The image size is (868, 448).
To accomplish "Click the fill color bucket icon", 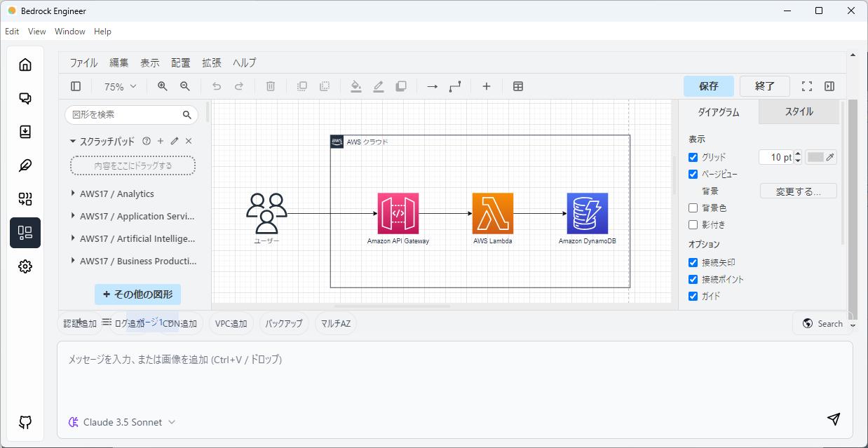I will pyautogui.click(x=356, y=86).
